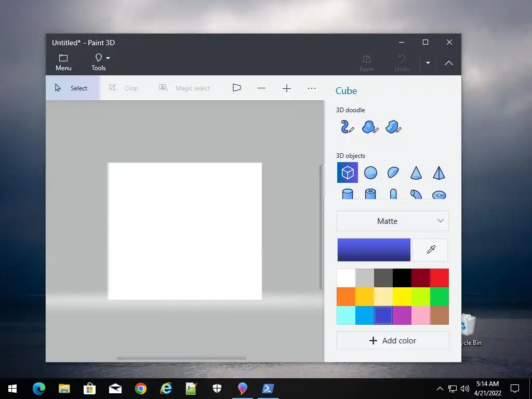
Task: Click the Undo icon
Action: coord(402,63)
